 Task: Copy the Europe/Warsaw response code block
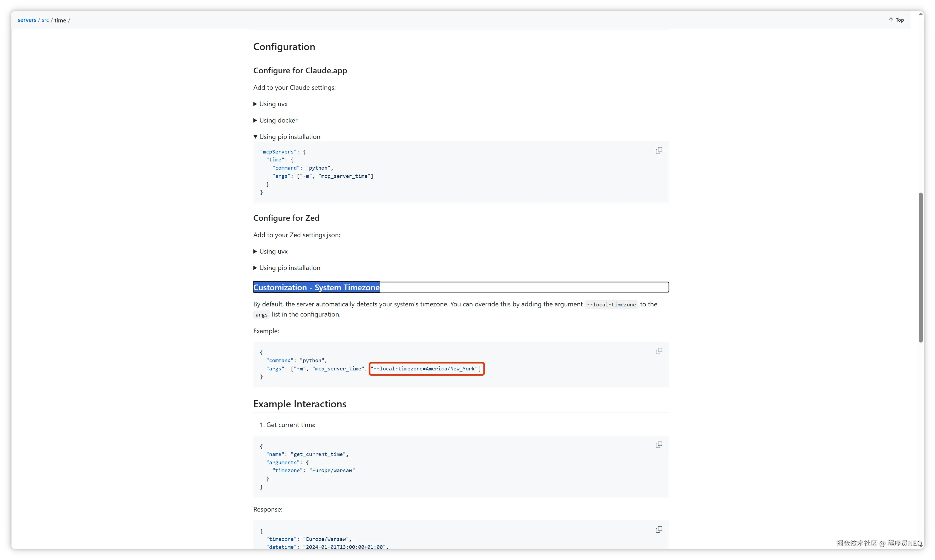click(x=658, y=529)
